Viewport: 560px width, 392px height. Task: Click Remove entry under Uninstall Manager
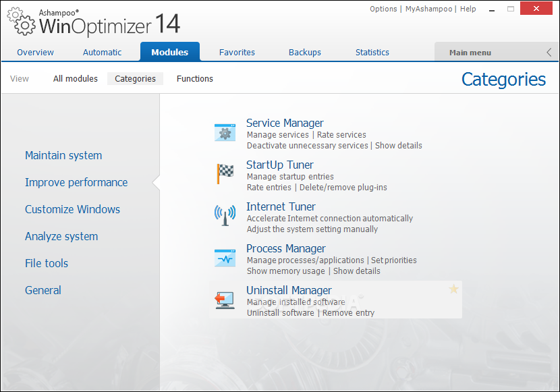pos(349,312)
